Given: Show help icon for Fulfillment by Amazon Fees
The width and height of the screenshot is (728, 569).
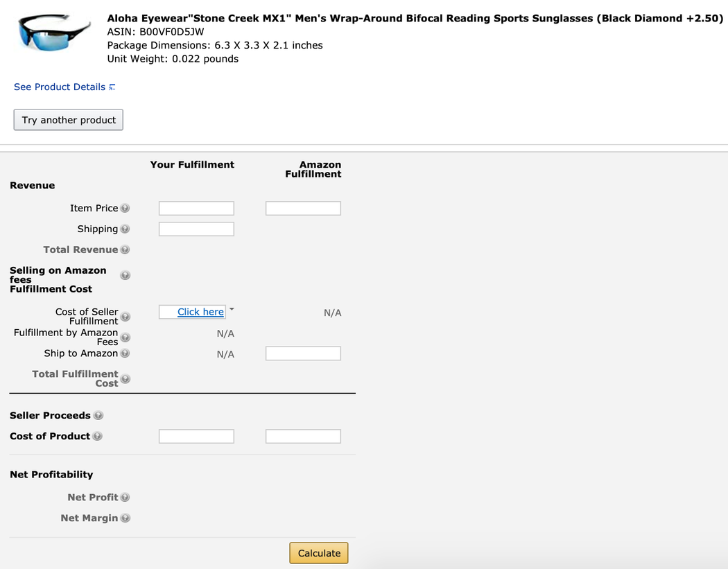Looking at the screenshot, I should coord(125,338).
